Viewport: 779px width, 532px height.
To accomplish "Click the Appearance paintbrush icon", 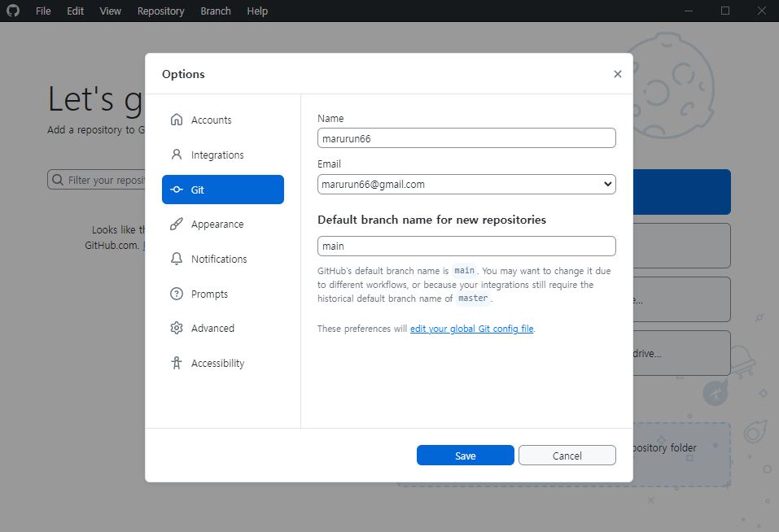I will click(x=177, y=225).
